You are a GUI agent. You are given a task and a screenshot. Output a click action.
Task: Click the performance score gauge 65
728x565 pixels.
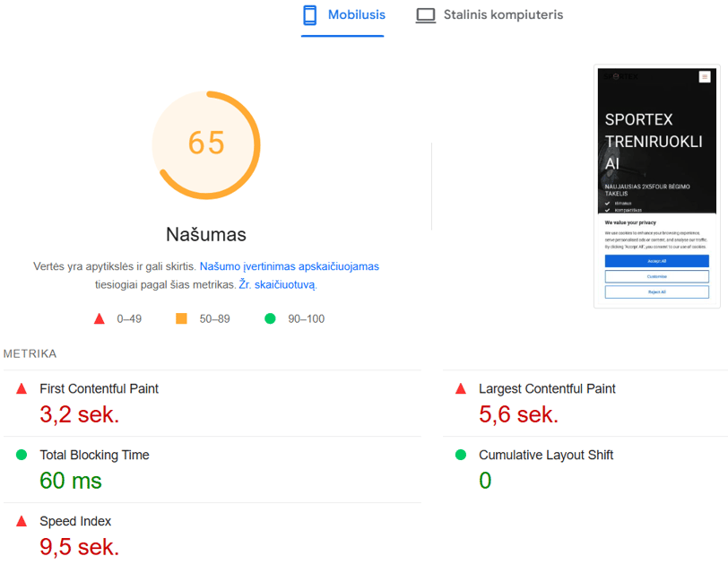206,145
